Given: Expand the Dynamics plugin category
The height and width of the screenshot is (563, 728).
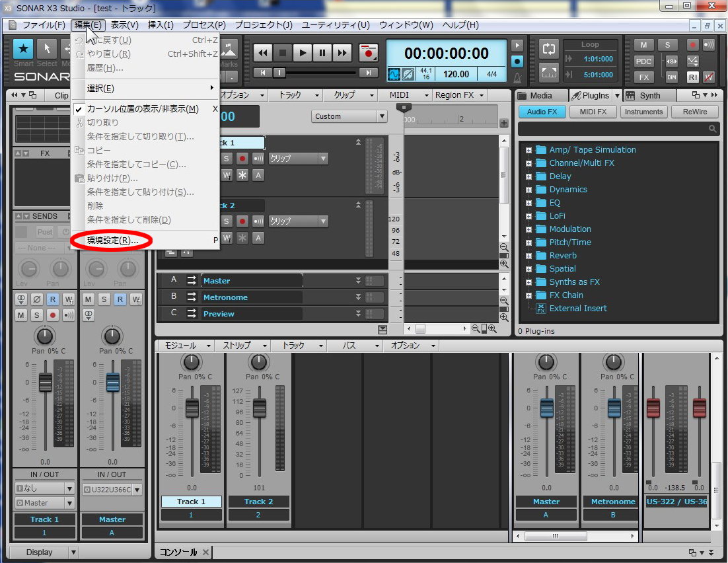Looking at the screenshot, I should click(527, 190).
